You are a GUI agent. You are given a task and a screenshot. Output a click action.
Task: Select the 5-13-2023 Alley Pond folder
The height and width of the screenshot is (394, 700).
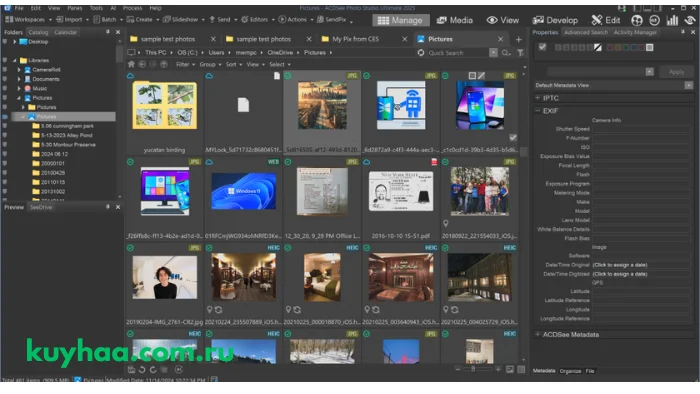62,135
